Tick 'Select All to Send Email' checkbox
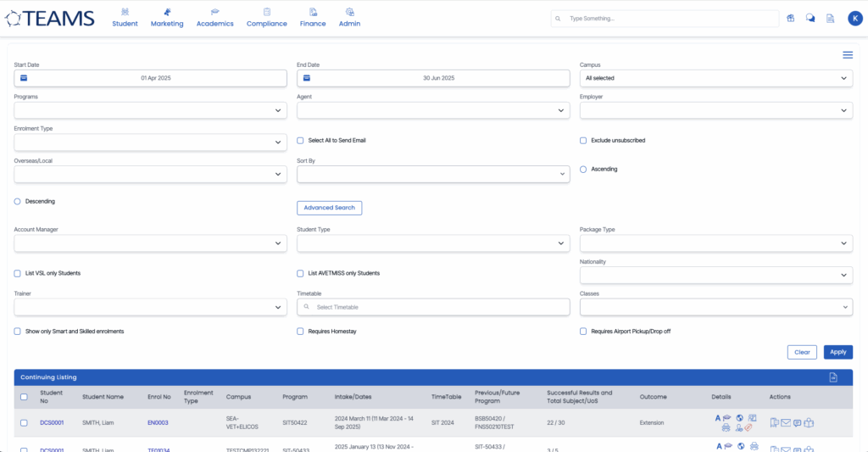This screenshot has height=452, width=868. 300,141
